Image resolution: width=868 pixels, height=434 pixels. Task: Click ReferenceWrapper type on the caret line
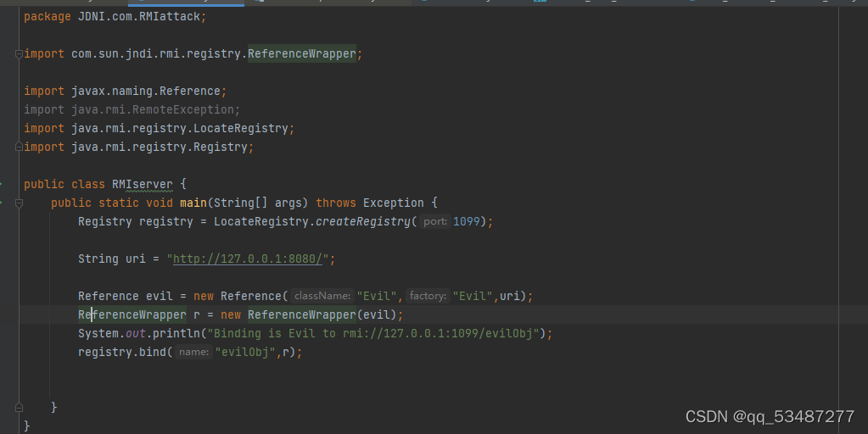click(x=132, y=314)
